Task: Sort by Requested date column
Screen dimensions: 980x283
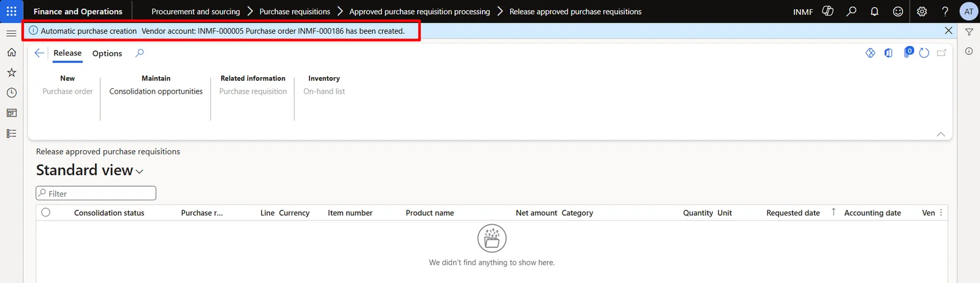Action: click(x=793, y=213)
